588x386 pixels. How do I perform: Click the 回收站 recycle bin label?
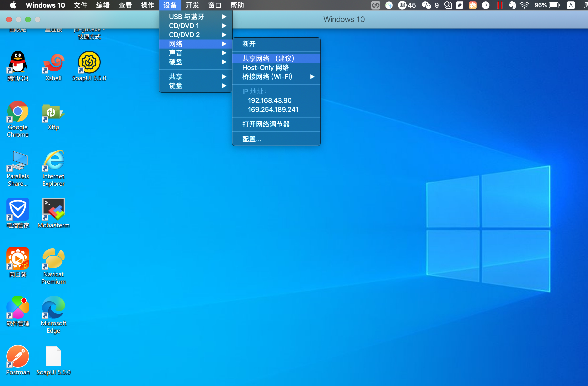coord(18,30)
